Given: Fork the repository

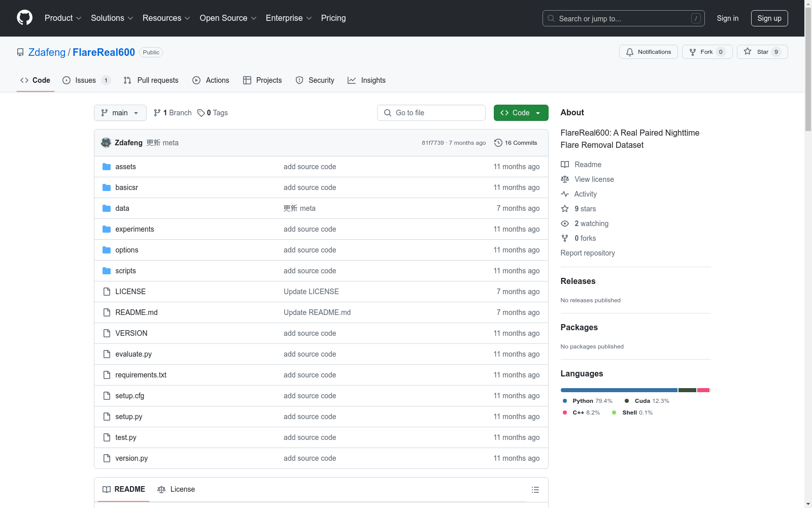Looking at the screenshot, I should pyautogui.click(x=707, y=52).
